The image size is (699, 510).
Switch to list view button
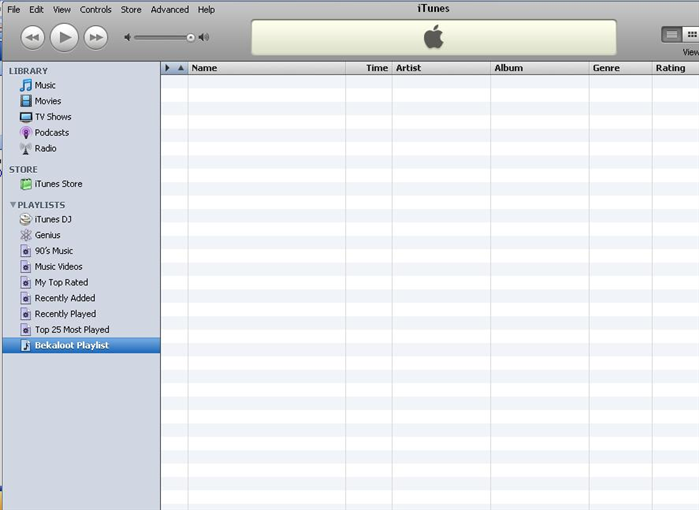click(x=671, y=34)
